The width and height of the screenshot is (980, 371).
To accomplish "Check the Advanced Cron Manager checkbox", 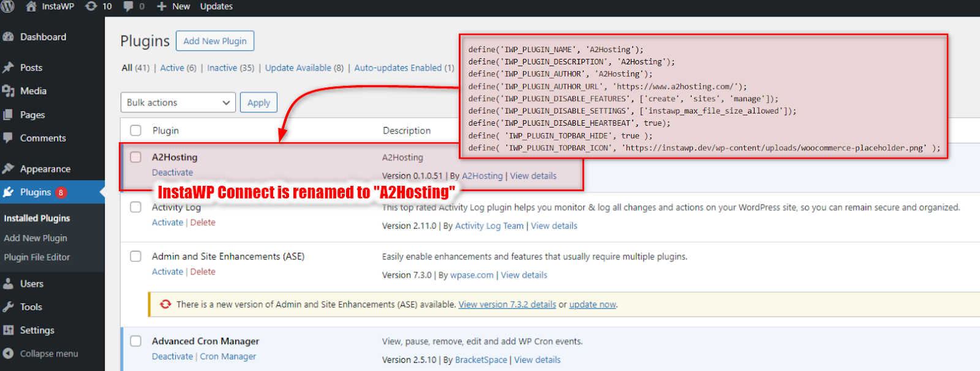I will tap(136, 341).
